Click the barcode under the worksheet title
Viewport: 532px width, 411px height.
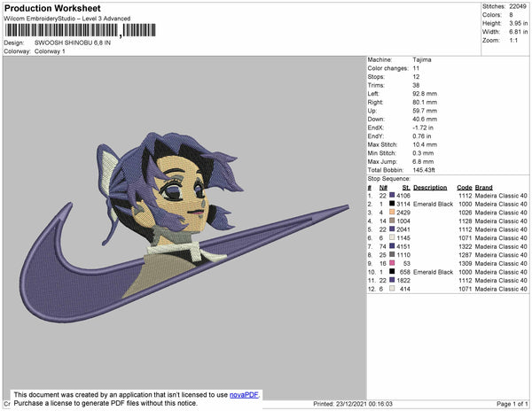80,30
